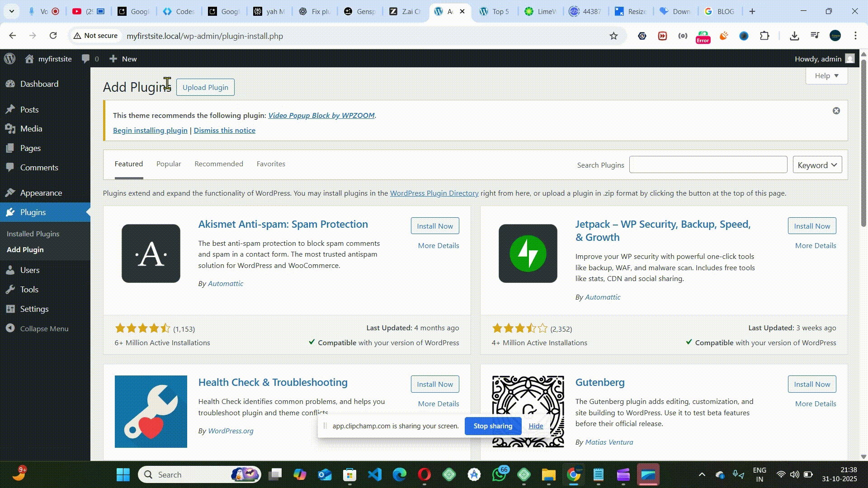The width and height of the screenshot is (868, 488).
Task: Expand the Help panel dropdown
Action: click(826, 75)
